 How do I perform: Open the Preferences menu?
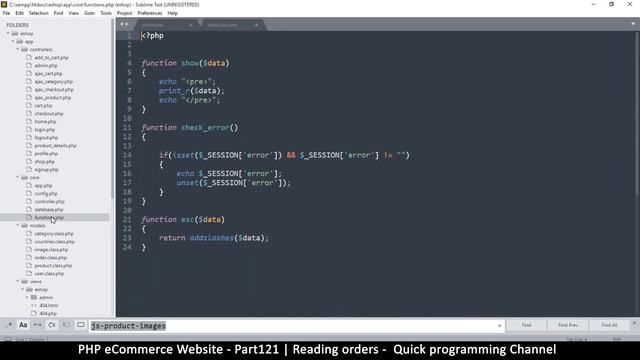point(150,13)
